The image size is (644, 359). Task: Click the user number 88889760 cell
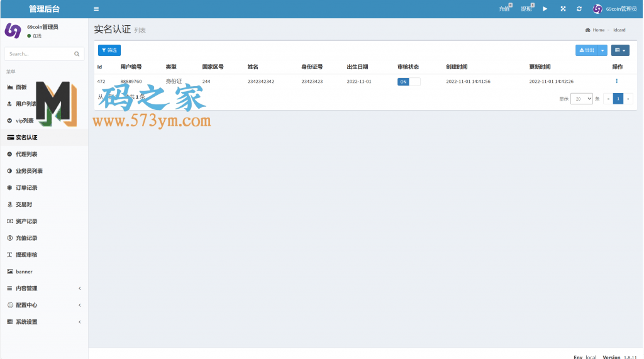(x=131, y=81)
